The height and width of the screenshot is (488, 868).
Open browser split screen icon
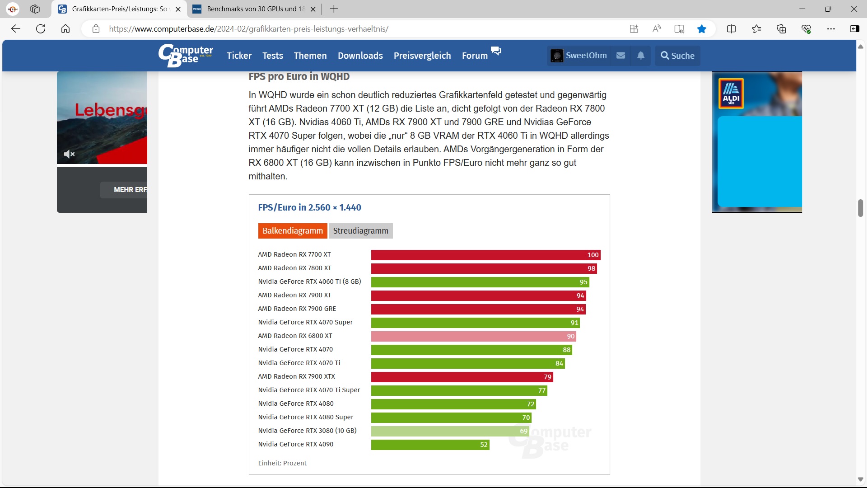(x=731, y=29)
